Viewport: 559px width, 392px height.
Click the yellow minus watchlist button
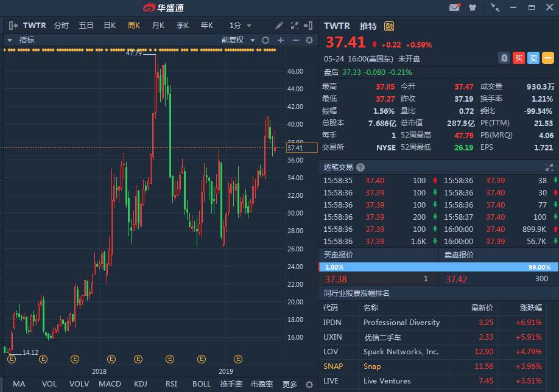click(x=548, y=58)
